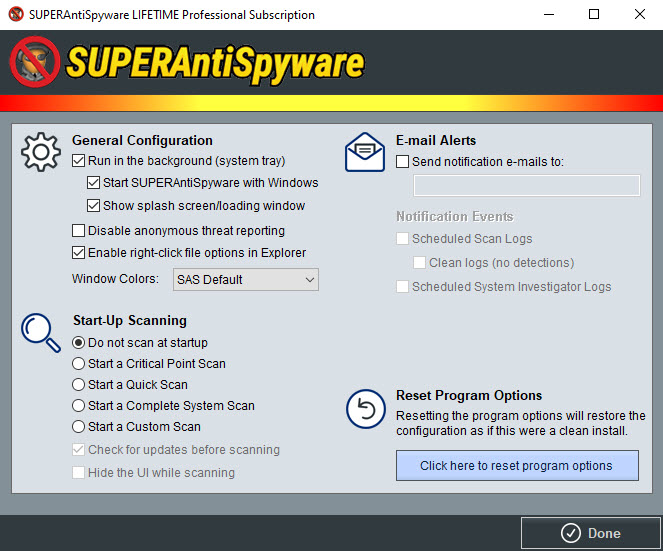This screenshot has width=663, height=551.
Task: Click the Start-Up Scanning heading
Action: (130, 321)
